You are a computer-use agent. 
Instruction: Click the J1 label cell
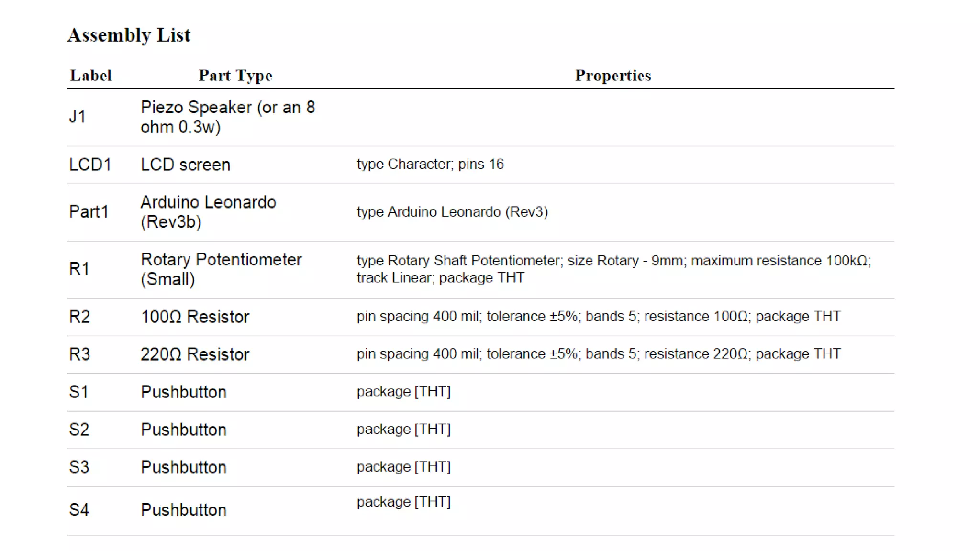[77, 117]
